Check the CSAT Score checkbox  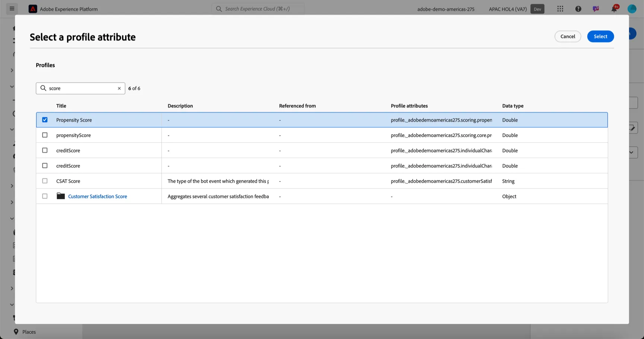(x=45, y=181)
